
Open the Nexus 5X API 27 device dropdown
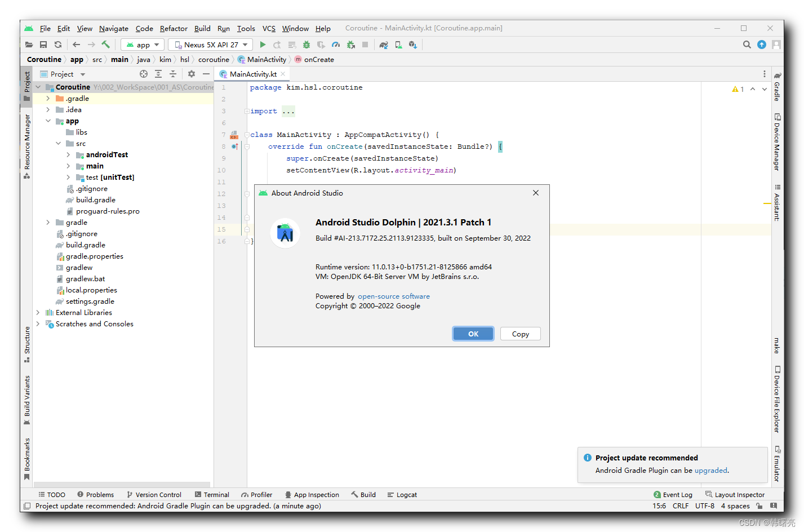coord(210,44)
